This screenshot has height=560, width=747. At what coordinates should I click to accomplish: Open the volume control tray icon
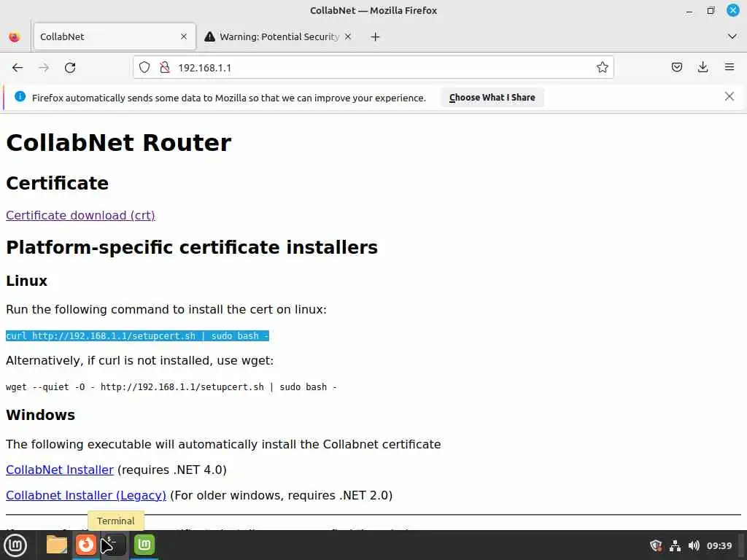click(x=694, y=545)
